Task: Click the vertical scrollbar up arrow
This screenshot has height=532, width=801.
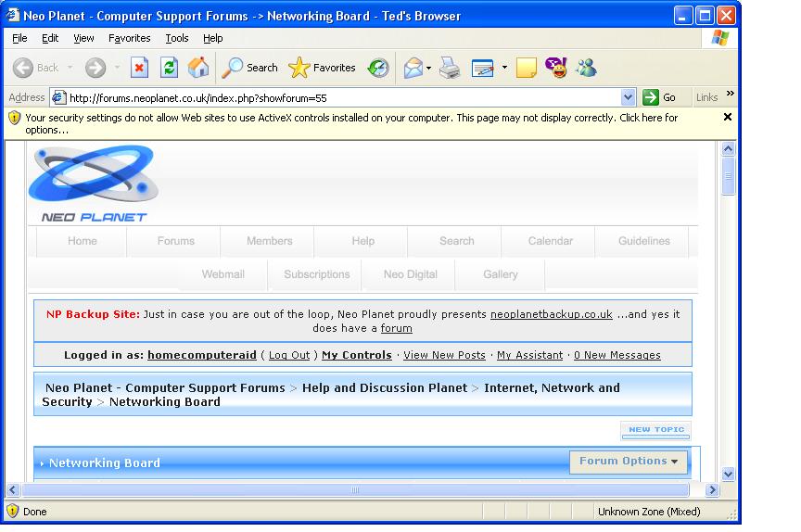Action: (728, 148)
